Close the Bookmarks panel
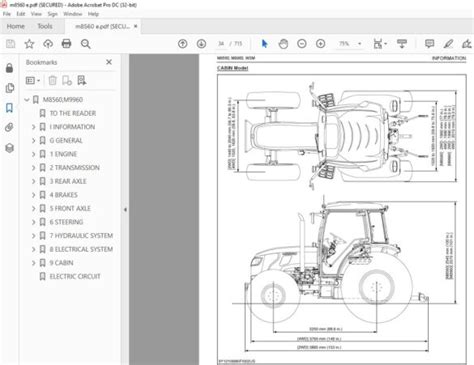Screen dimensions: 474x365 109,62
